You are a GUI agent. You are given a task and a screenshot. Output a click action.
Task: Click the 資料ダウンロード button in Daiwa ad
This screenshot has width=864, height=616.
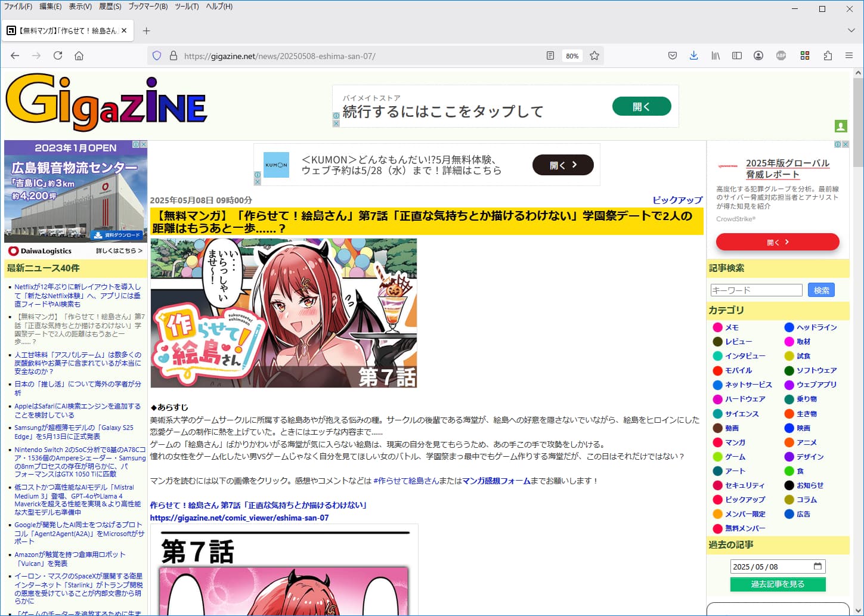(117, 235)
